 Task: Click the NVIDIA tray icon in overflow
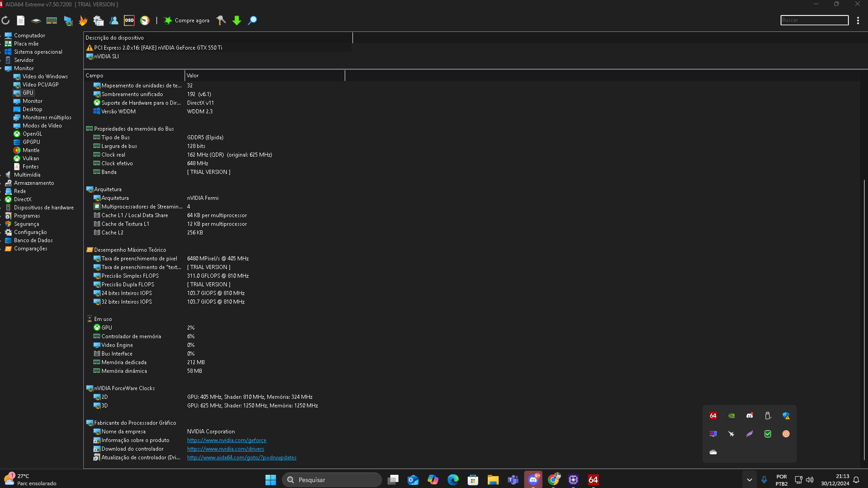[x=731, y=416]
